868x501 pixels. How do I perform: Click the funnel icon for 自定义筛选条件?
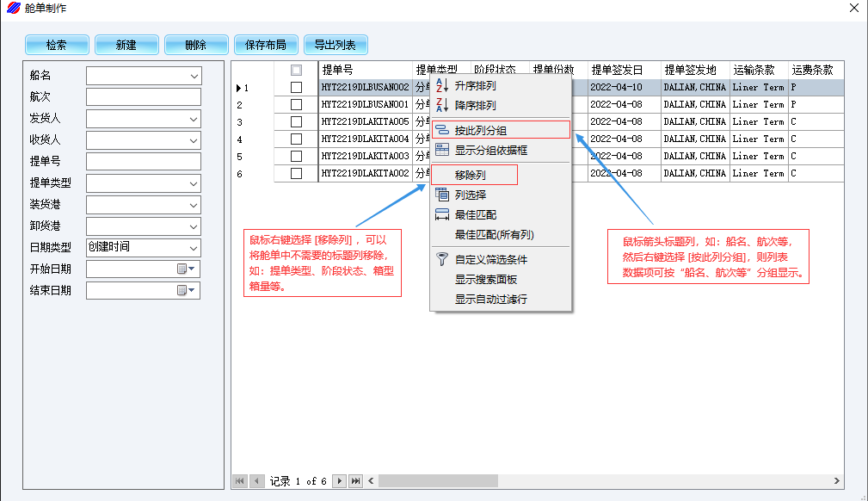tap(442, 259)
